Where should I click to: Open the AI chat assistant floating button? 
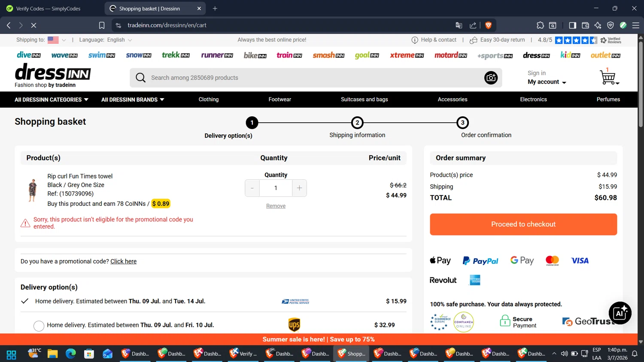coord(620,313)
